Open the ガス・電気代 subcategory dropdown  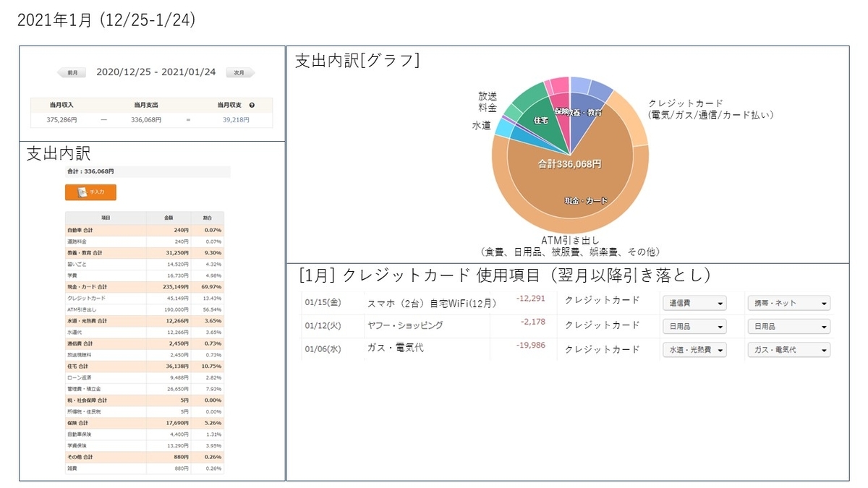pos(788,349)
